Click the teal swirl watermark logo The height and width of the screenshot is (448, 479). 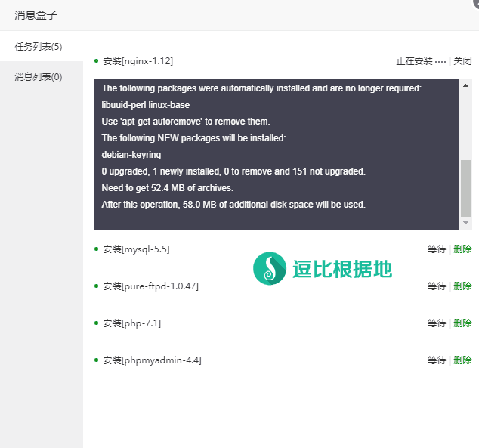tap(270, 268)
